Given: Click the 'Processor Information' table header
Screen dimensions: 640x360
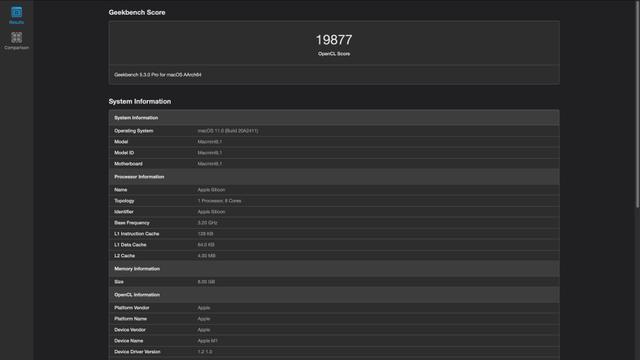Looking at the screenshot, I should coord(334,177).
